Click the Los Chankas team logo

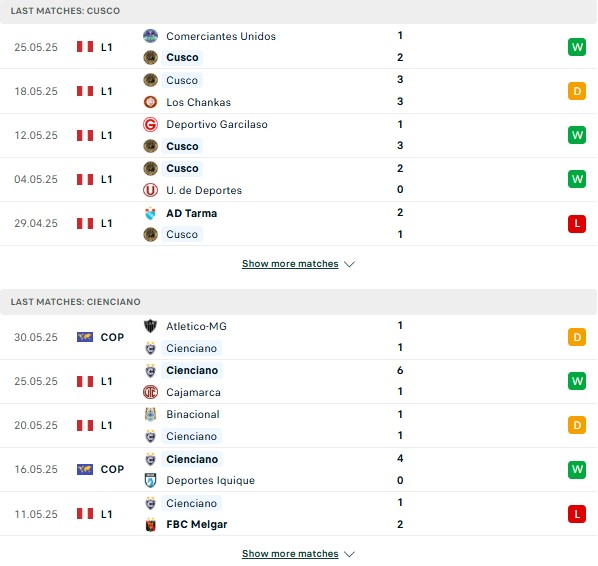(150, 102)
